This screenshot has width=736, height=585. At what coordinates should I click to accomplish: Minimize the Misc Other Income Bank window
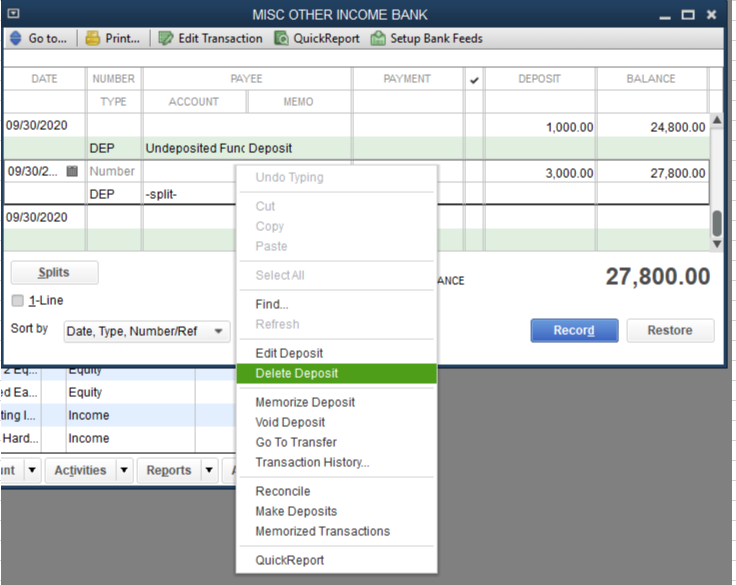point(665,17)
